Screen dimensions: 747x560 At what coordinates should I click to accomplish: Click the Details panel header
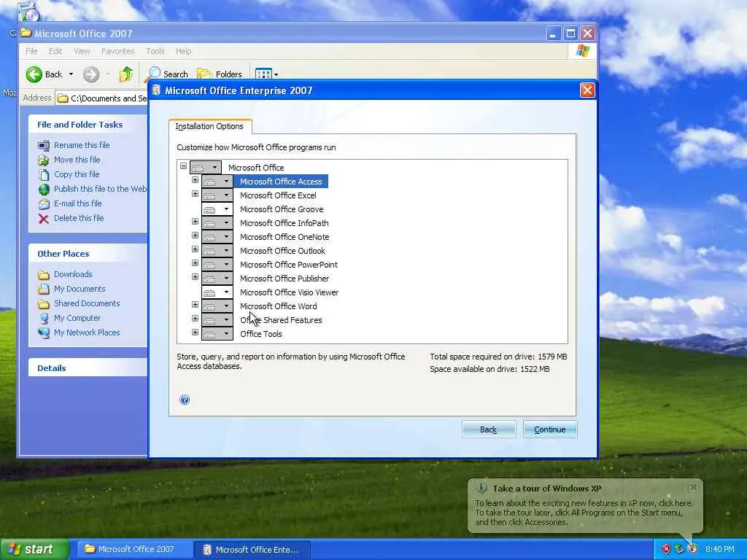point(88,368)
